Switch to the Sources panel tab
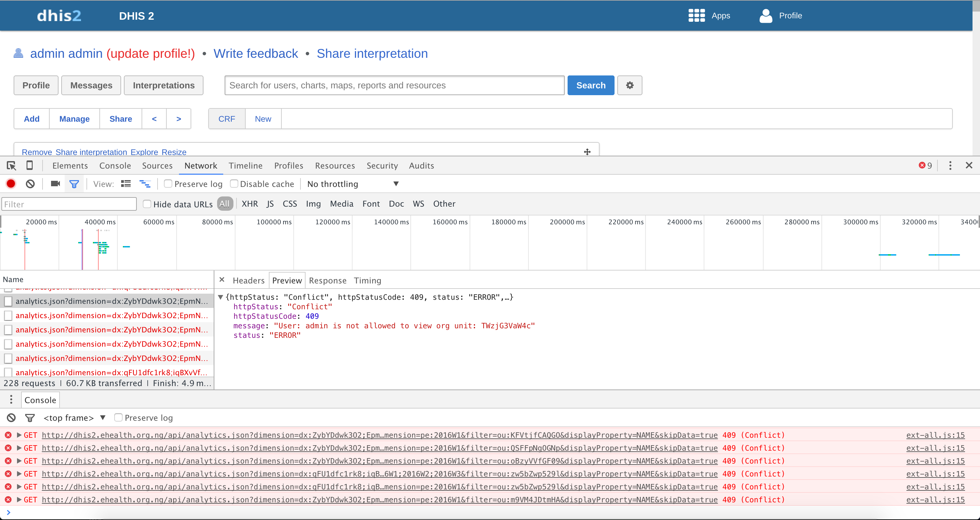Screen dimensions: 980x520 (x=157, y=166)
